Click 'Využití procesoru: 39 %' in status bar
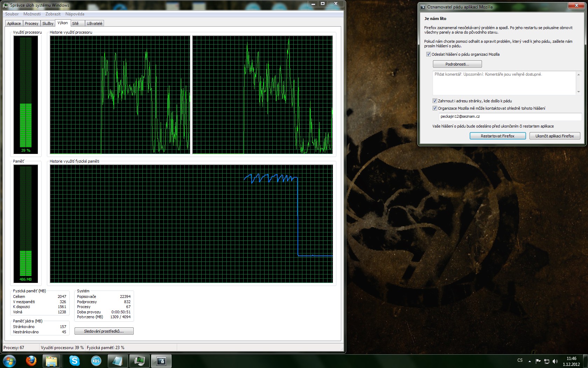The image size is (588, 368). point(62,348)
